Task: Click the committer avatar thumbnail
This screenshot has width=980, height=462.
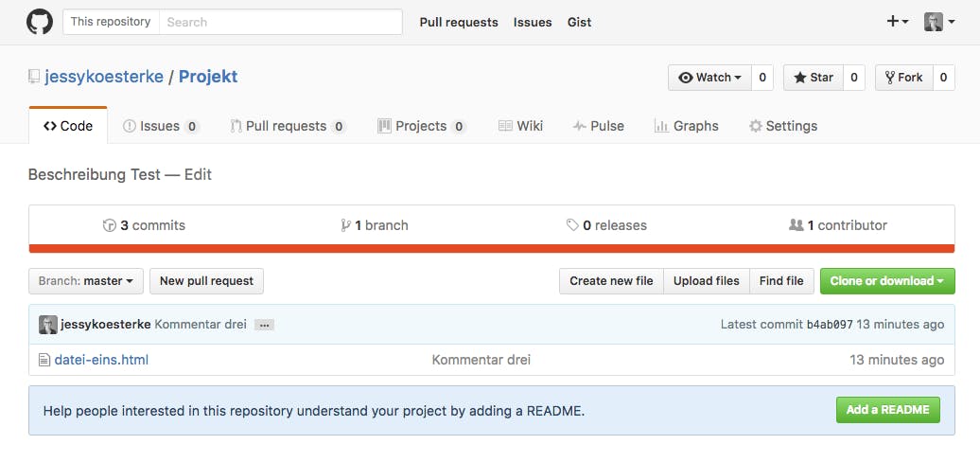Action: point(48,325)
